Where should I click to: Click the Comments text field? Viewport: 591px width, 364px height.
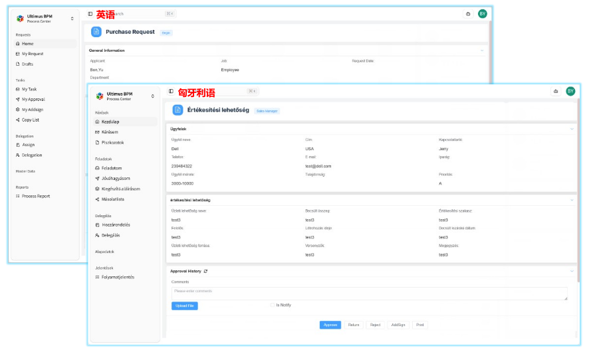pyautogui.click(x=369, y=293)
